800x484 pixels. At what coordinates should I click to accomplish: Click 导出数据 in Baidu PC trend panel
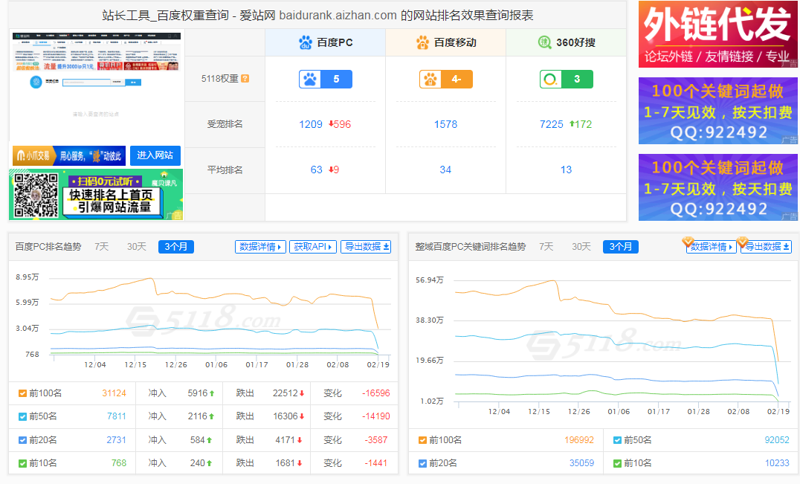366,247
